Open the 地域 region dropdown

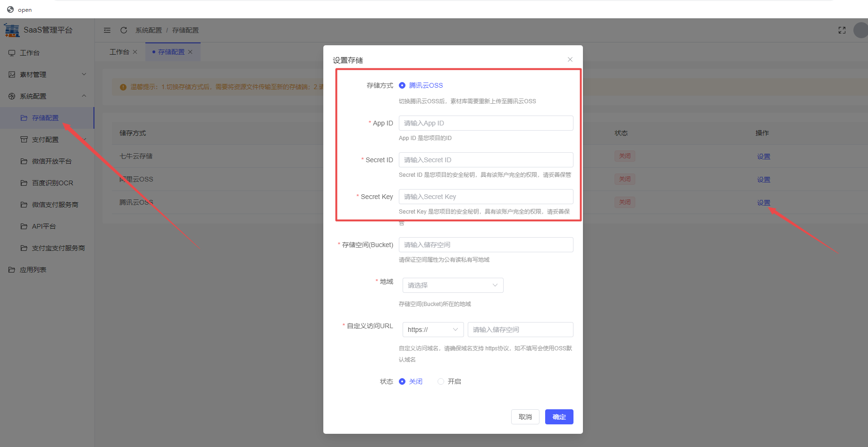(453, 285)
